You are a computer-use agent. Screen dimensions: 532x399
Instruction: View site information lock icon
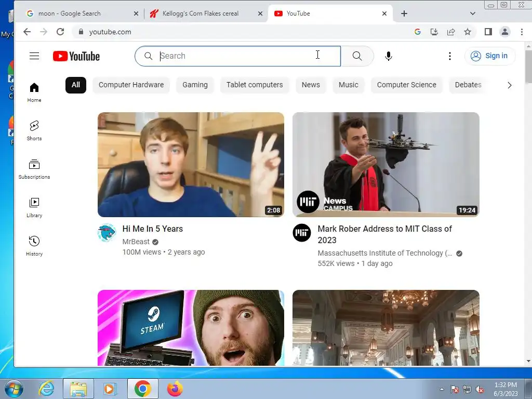click(81, 32)
